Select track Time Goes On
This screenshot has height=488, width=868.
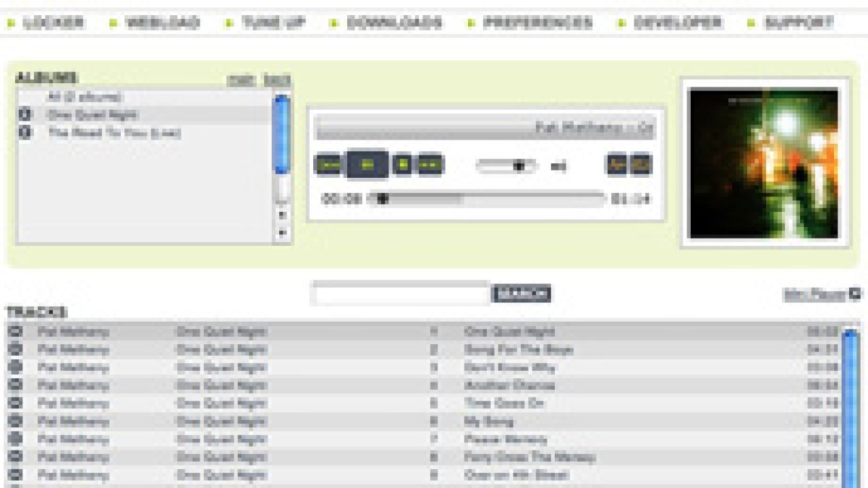[x=504, y=403]
